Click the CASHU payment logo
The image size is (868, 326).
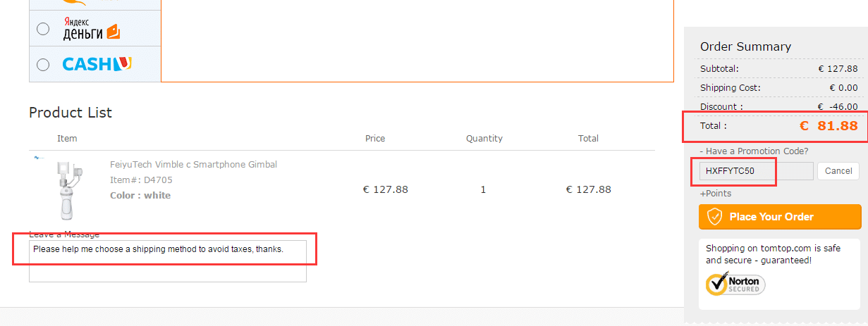[x=97, y=64]
